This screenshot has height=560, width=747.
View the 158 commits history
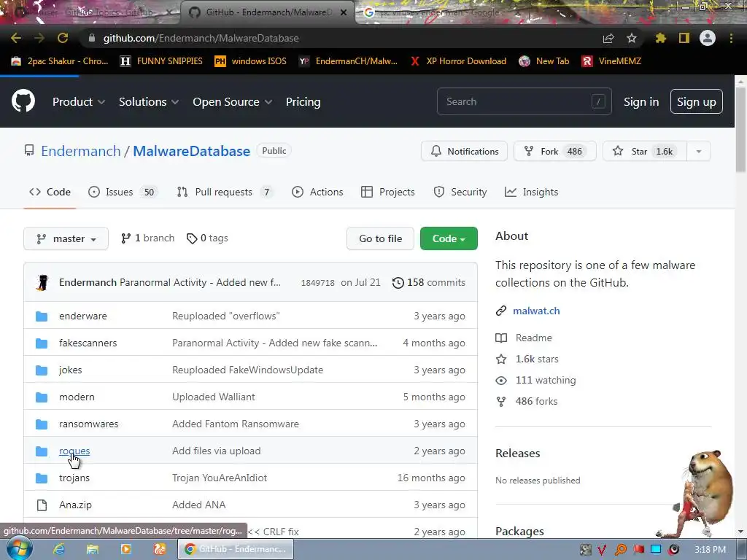tap(429, 282)
